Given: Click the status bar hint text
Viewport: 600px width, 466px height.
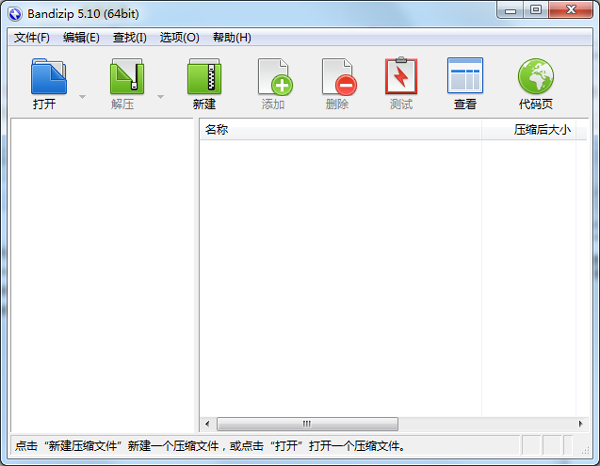Looking at the screenshot, I should pyautogui.click(x=210, y=446).
